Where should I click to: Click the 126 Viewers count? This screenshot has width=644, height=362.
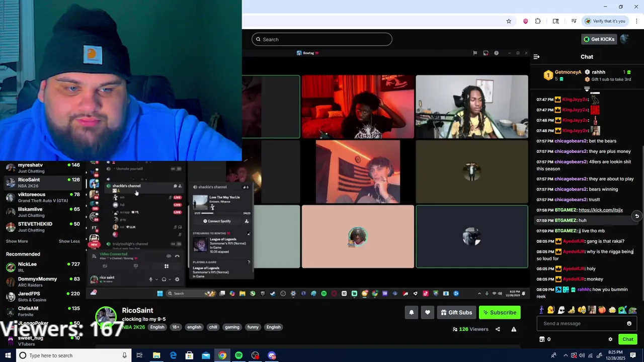pos(470,329)
